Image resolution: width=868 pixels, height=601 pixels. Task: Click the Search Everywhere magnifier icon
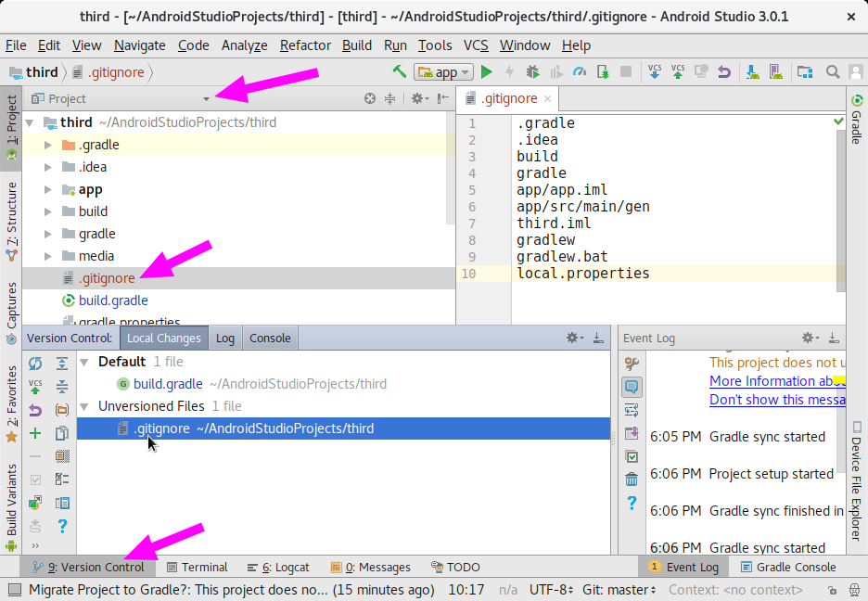(x=833, y=72)
